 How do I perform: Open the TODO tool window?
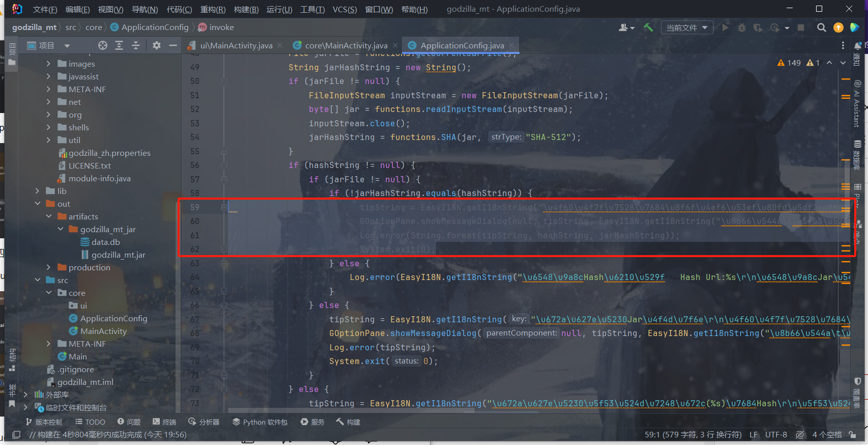click(x=90, y=422)
